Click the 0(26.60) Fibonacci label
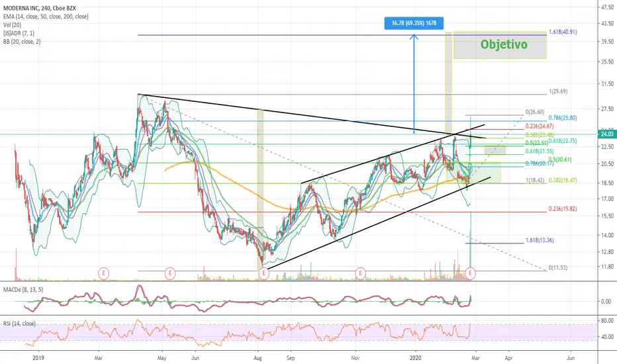The height and width of the screenshot is (364, 617). pos(535,112)
